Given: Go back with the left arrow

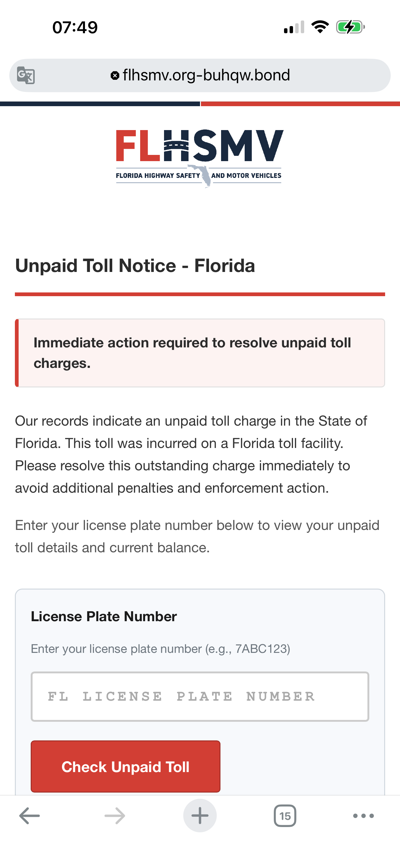Looking at the screenshot, I should coord(30,816).
